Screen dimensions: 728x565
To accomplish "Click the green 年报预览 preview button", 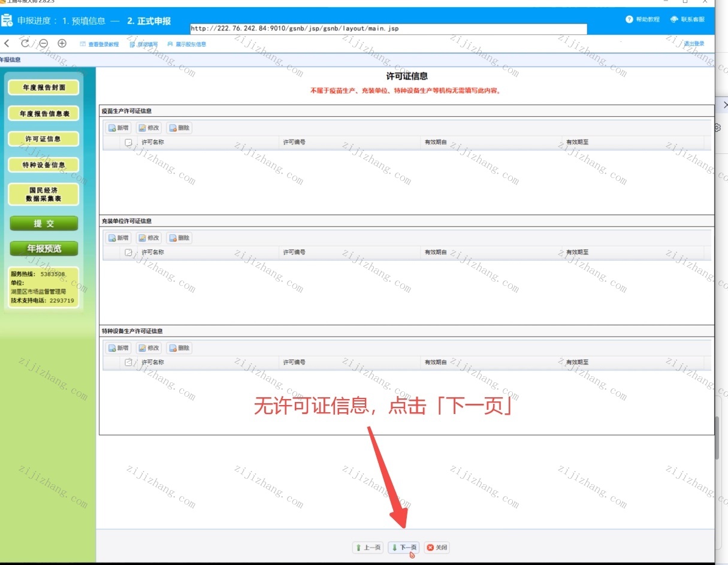I will point(44,249).
